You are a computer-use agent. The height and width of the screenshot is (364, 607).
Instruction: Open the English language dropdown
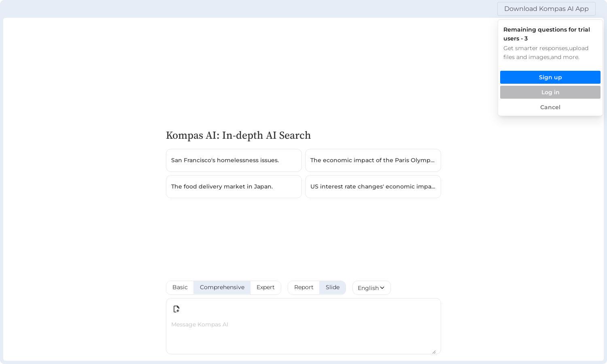(x=371, y=288)
